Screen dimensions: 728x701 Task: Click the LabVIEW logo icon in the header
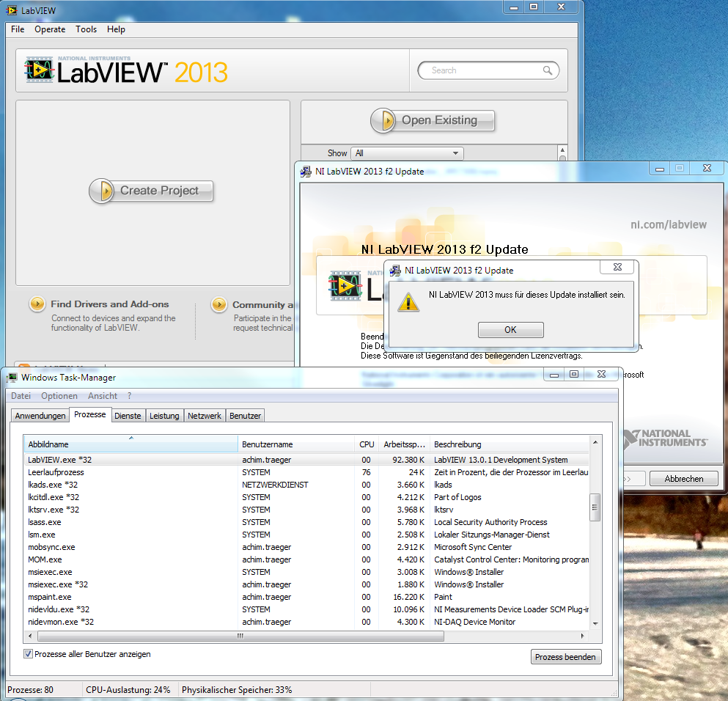tap(39, 70)
